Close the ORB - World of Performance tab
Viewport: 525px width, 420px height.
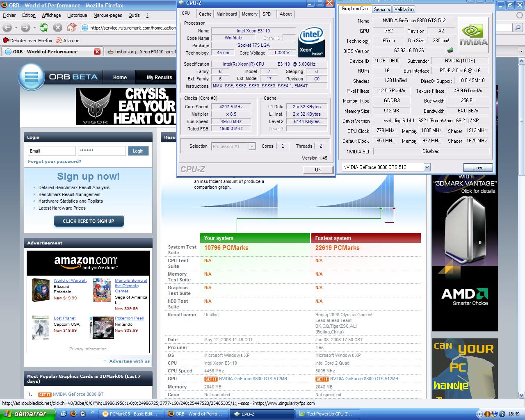[97, 52]
